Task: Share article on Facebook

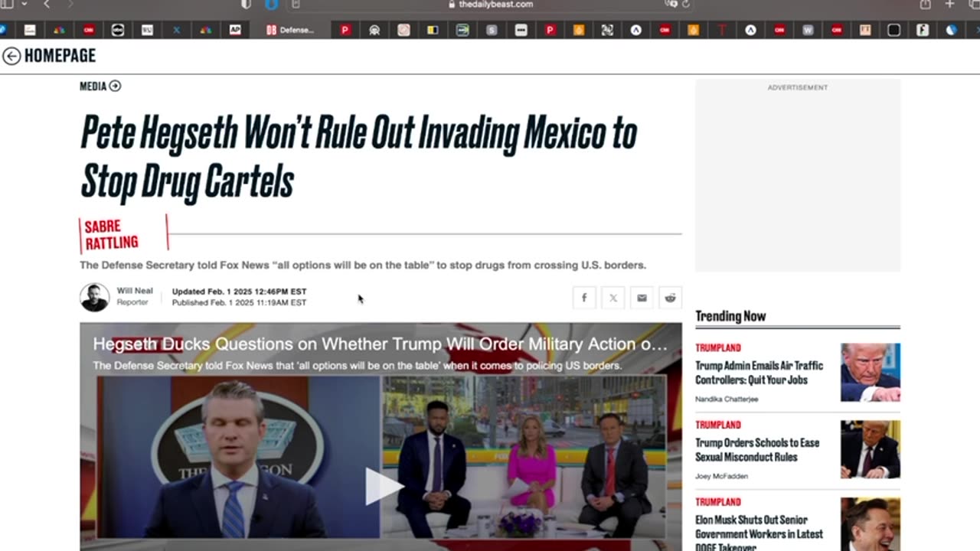Action: (x=583, y=298)
